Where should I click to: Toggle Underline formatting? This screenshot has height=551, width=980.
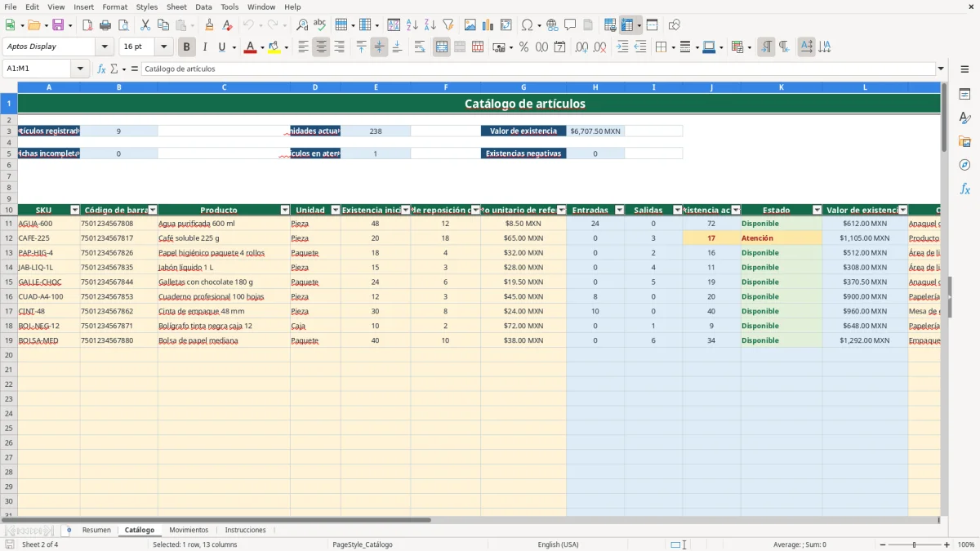(221, 47)
